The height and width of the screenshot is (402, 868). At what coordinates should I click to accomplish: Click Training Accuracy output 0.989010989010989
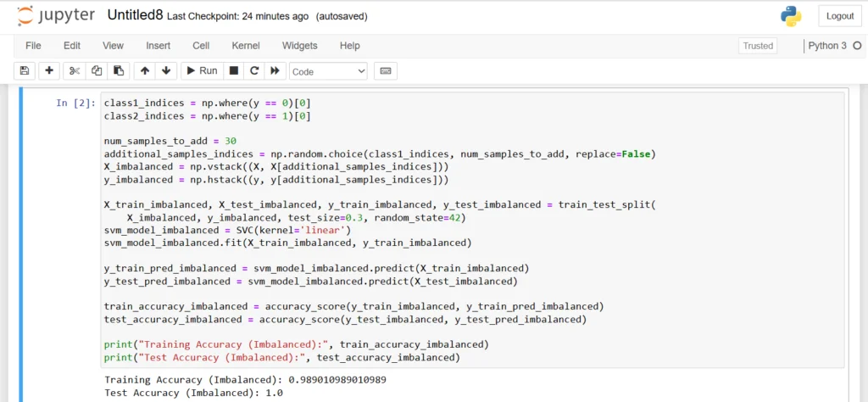(x=245, y=380)
